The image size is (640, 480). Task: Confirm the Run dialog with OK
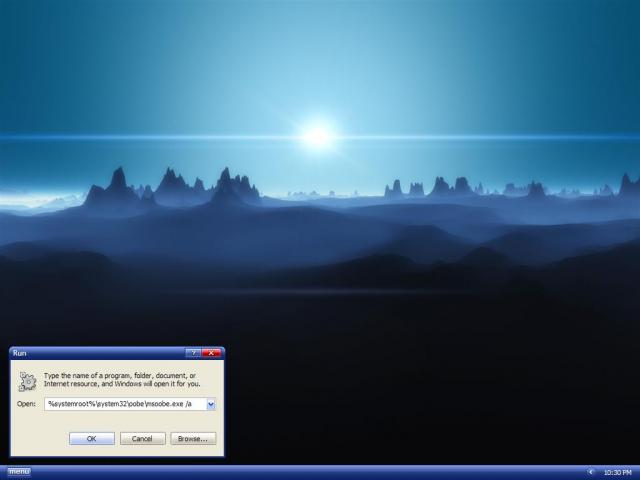click(x=92, y=439)
